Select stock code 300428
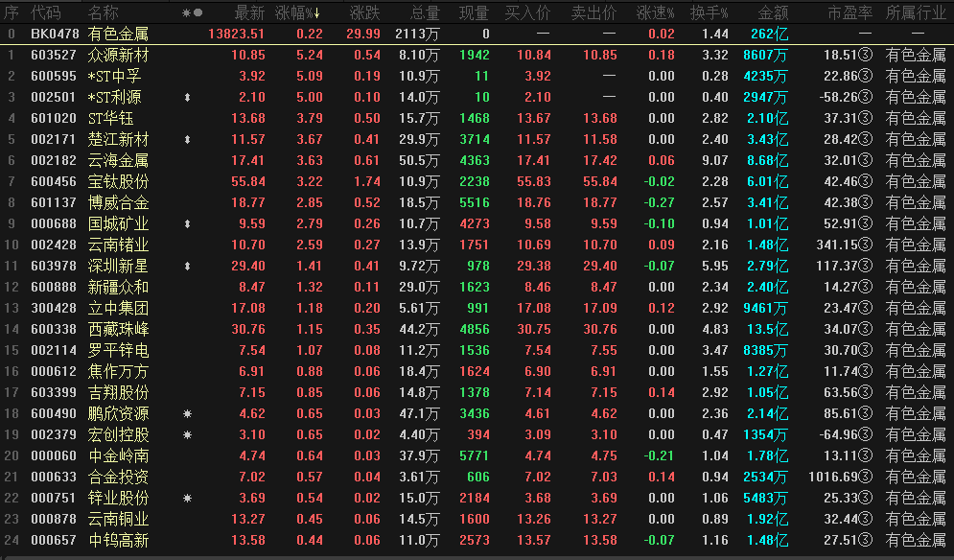The height and width of the screenshot is (560, 954). 54,308
